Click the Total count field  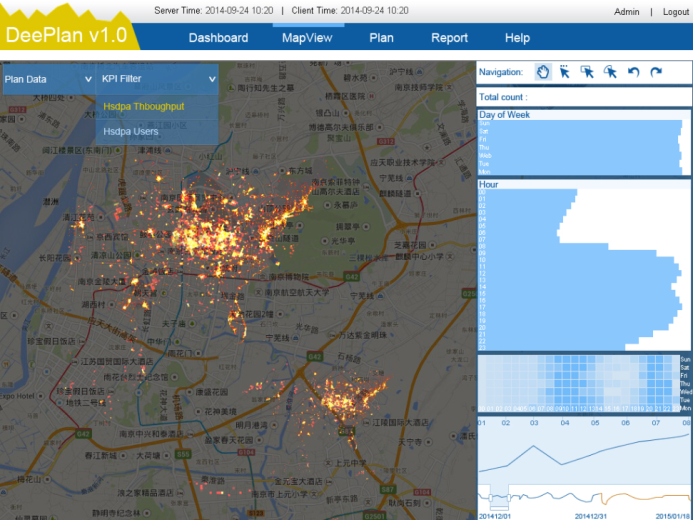tap(583, 97)
